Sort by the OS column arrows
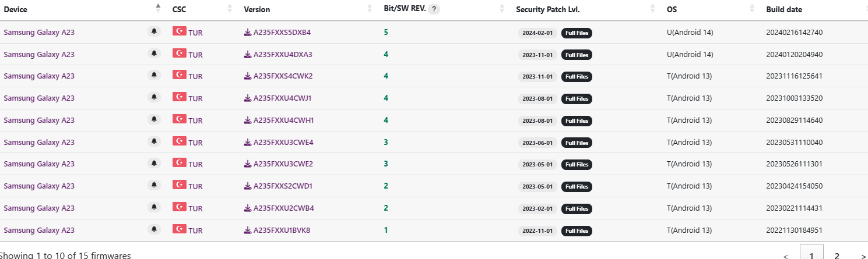This screenshot has width=868, height=259. [x=753, y=9]
